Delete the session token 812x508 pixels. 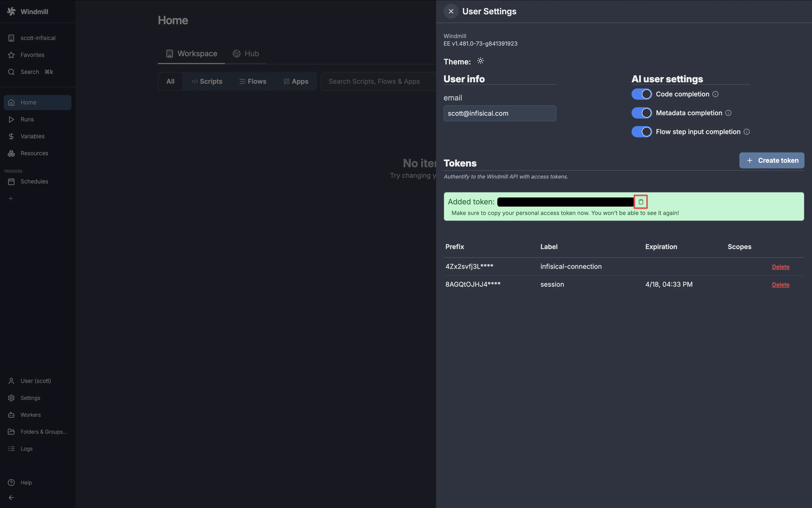click(x=781, y=285)
